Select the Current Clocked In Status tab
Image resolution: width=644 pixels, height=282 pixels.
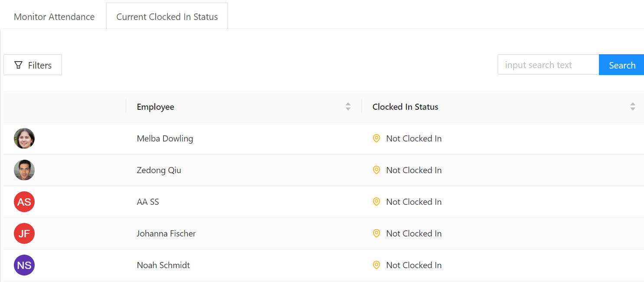(x=166, y=16)
